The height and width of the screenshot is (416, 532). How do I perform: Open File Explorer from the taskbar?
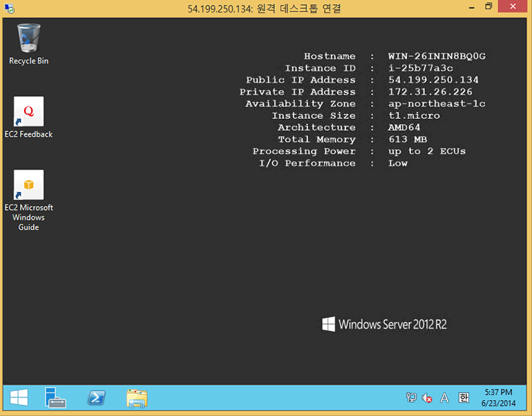click(137, 397)
